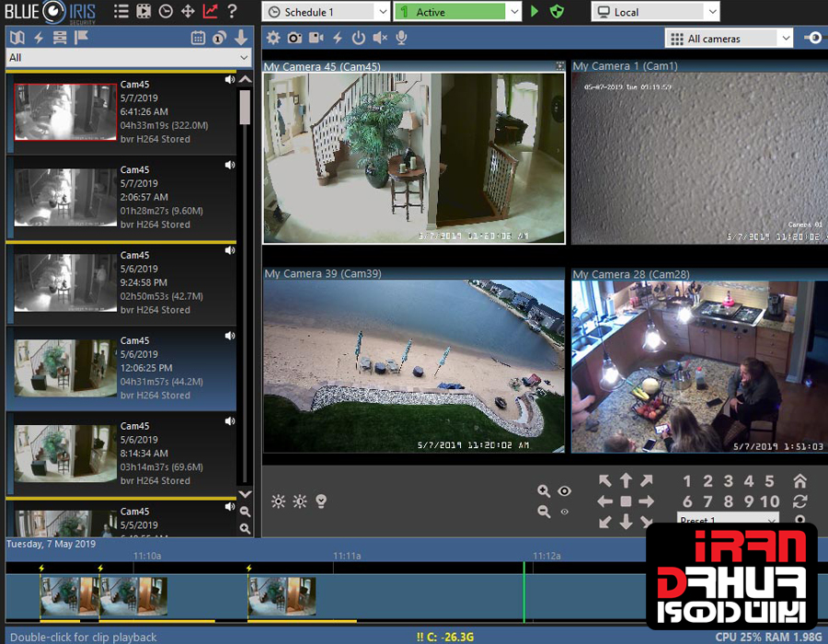Click the camera power icon
The height and width of the screenshot is (644, 828).
pyautogui.click(x=359, y=38)
